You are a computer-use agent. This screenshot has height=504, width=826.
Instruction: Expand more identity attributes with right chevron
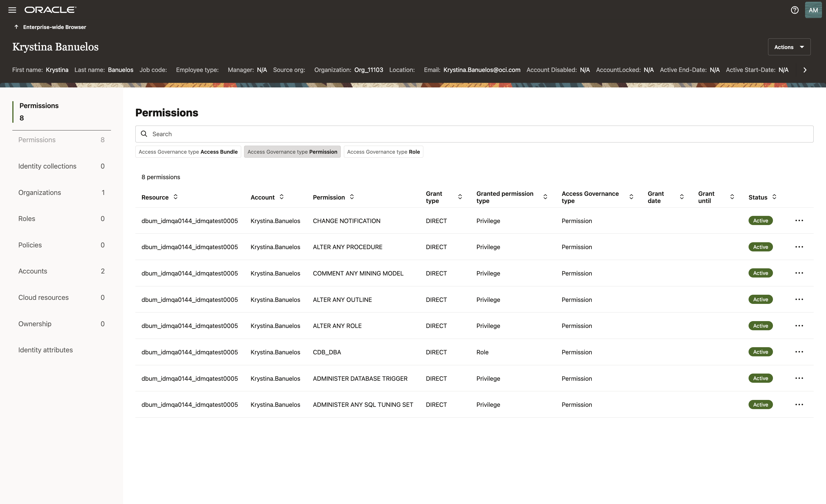pyautogui.click(x=804, y=70)
